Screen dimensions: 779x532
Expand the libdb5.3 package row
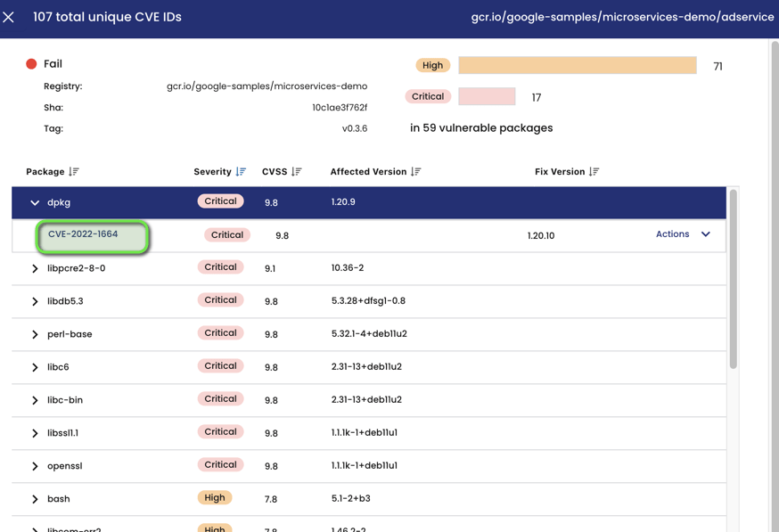click(x=35, y=301)
